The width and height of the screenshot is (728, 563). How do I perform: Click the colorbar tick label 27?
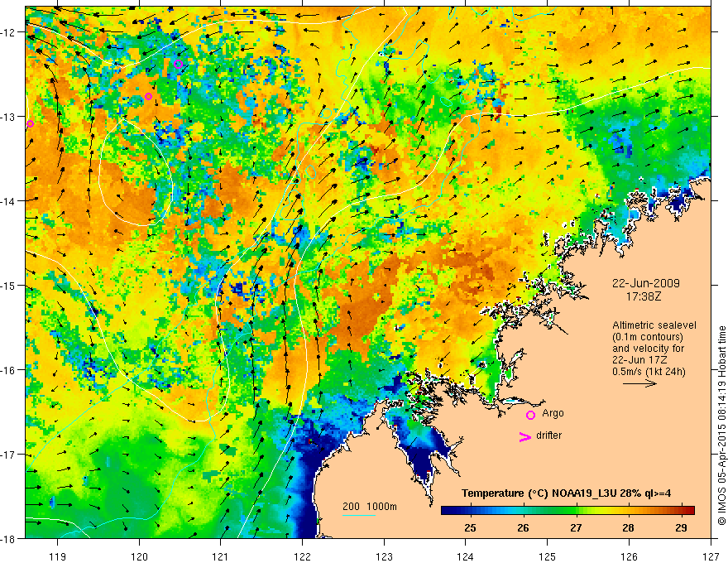coord(576,528)
